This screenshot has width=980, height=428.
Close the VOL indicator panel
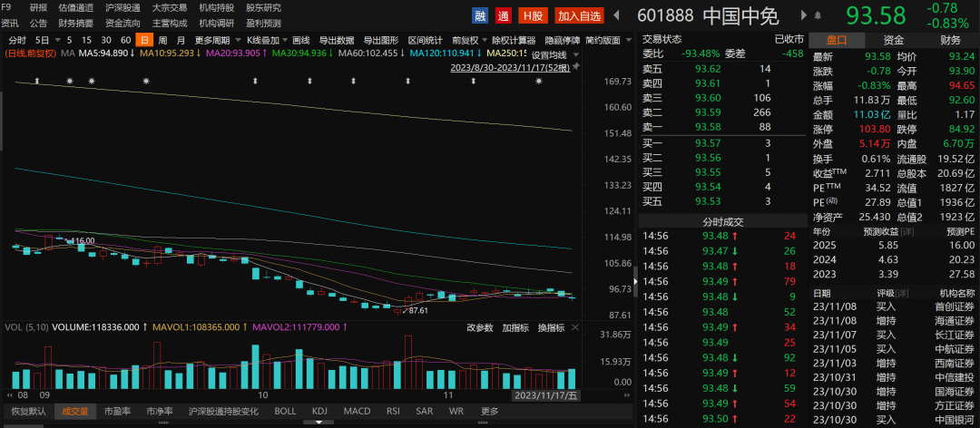click(x=575, y=327)
